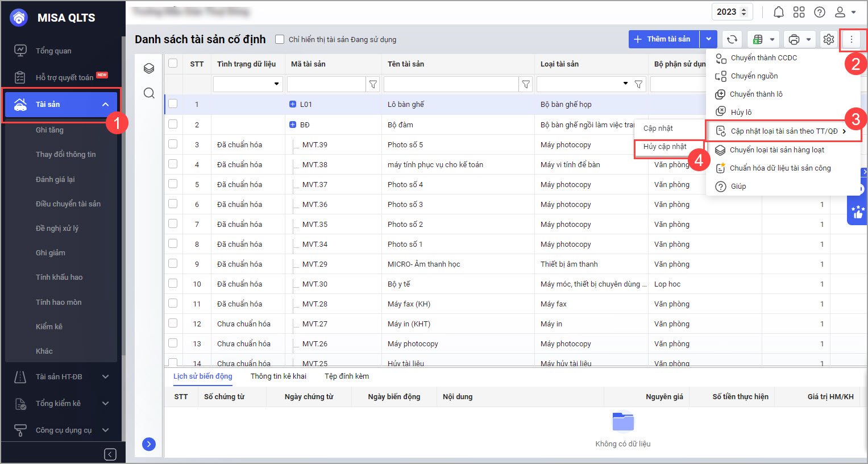Tick the checkbox for row 3 MVT.39

(173, 144)
